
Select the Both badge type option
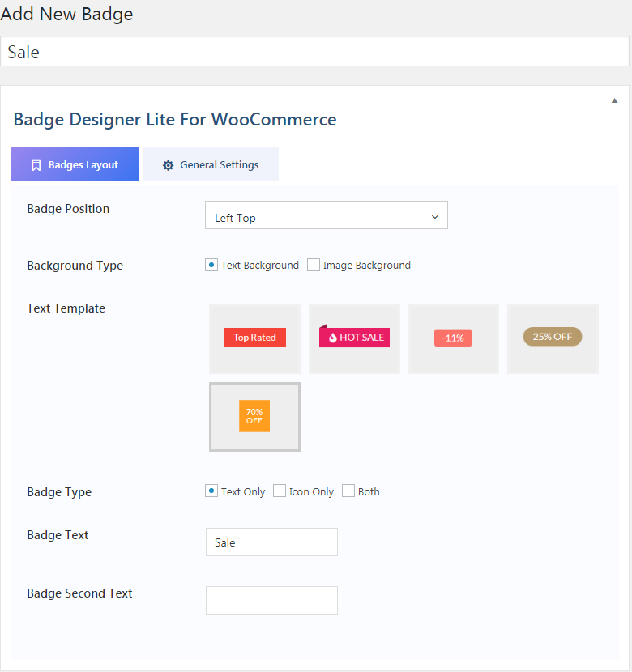pyautogui.click(x=348, y=491)
